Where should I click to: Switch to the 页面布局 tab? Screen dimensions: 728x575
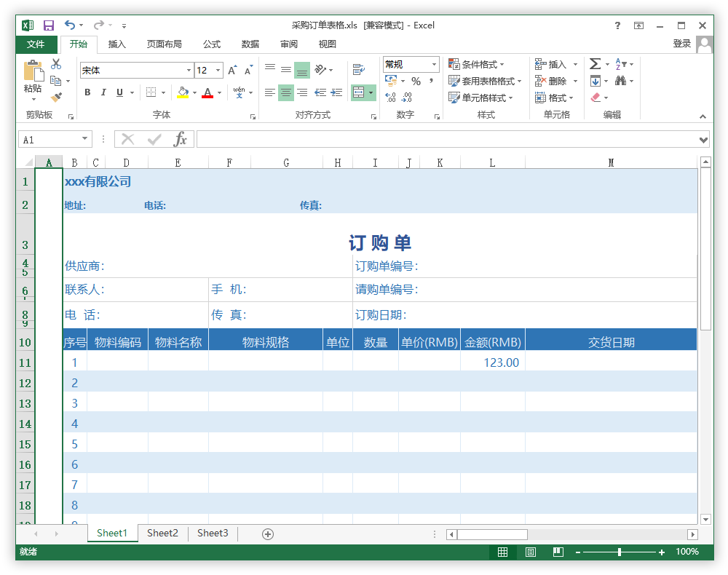pyautogui.click(x=165, y=44)
